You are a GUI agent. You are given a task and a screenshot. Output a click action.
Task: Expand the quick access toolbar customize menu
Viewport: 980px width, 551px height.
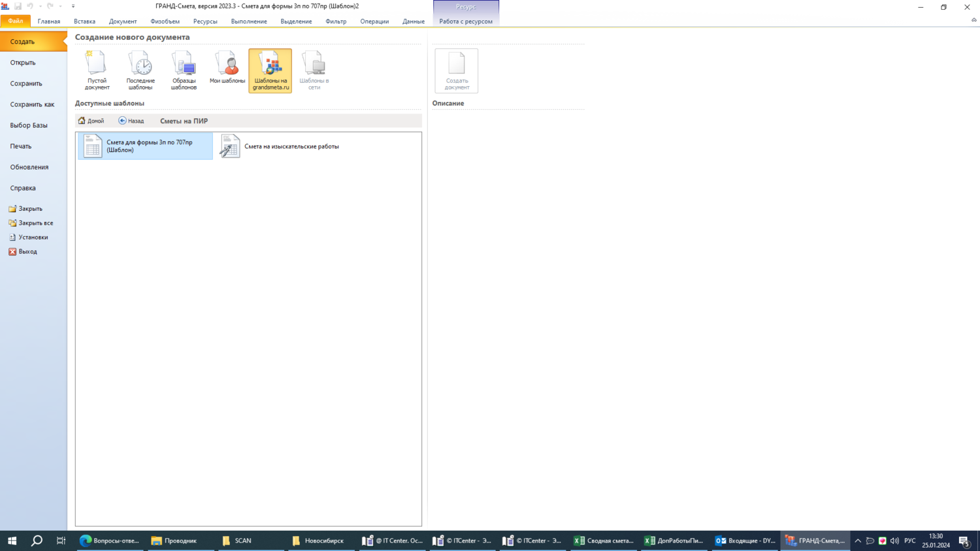[73, 7]
